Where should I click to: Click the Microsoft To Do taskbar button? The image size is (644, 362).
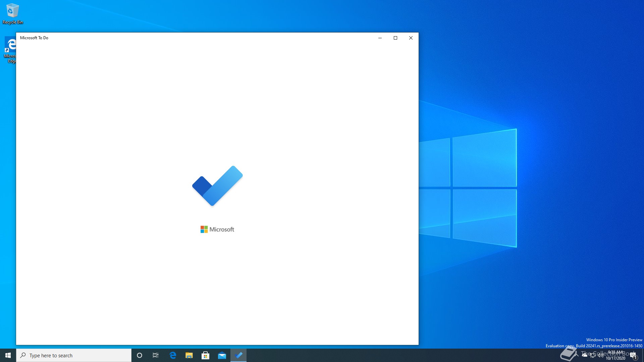click(x=238, y=355)
